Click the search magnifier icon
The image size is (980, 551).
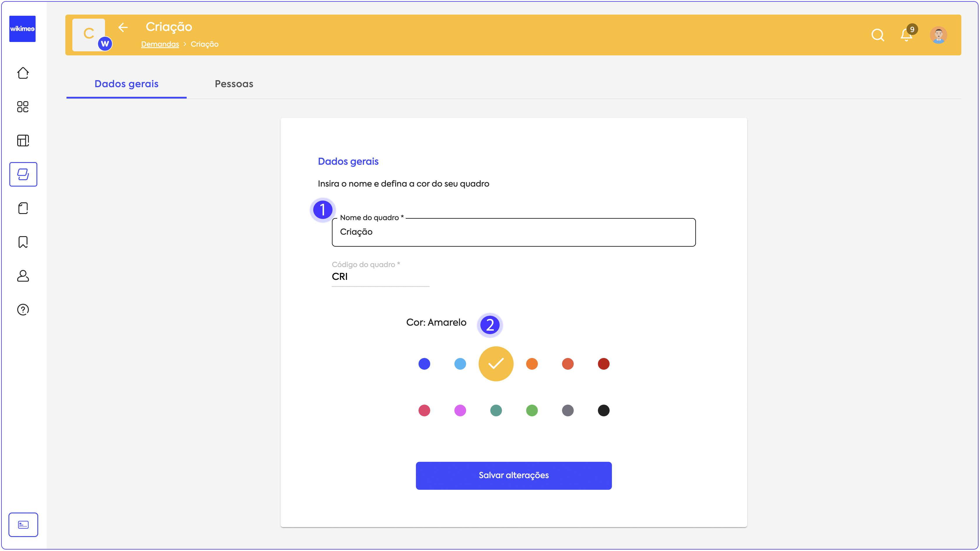(x=877, y=35)
